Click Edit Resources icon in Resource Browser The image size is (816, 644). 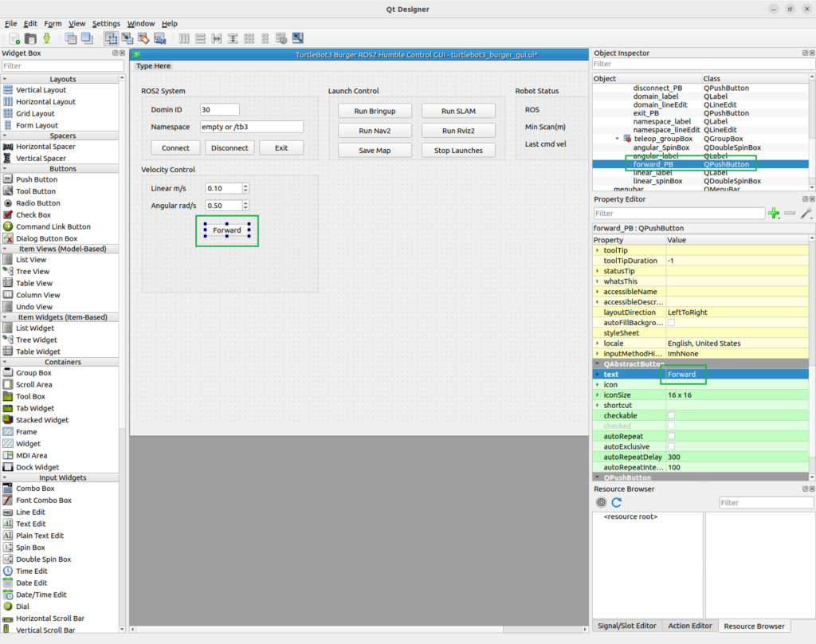[601, 502]
